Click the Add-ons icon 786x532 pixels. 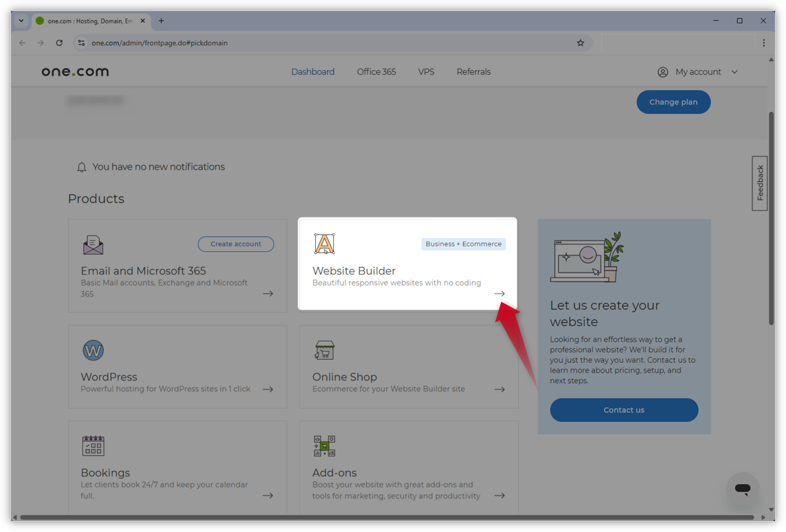[324, 446]
